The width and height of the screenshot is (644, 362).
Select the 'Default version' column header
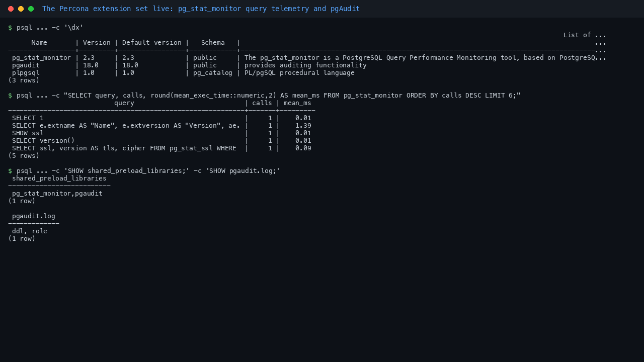pos(152,43)
